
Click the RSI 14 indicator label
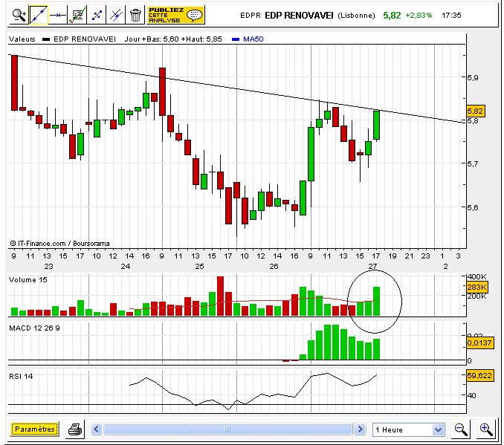click(x=21, y=376)
